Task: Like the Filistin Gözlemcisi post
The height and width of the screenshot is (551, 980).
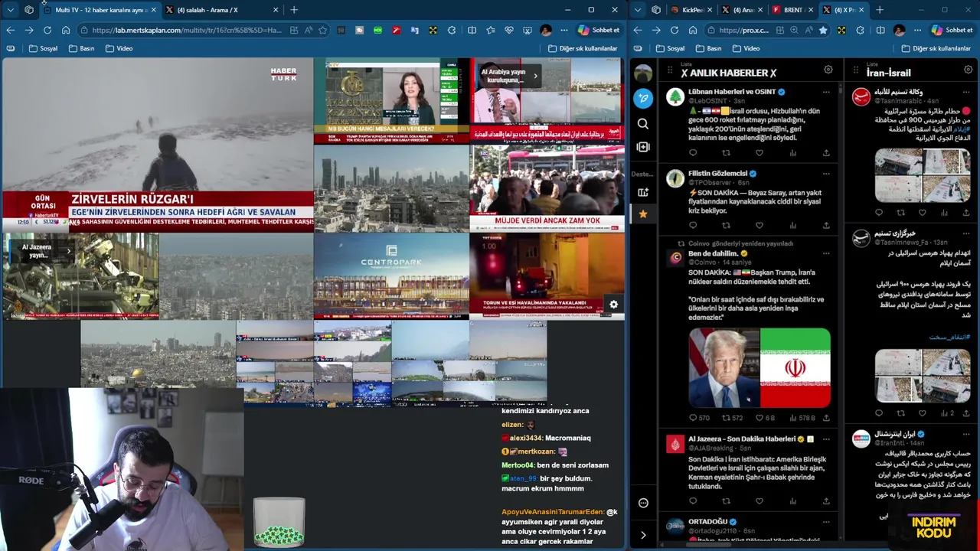Action: 759,226
